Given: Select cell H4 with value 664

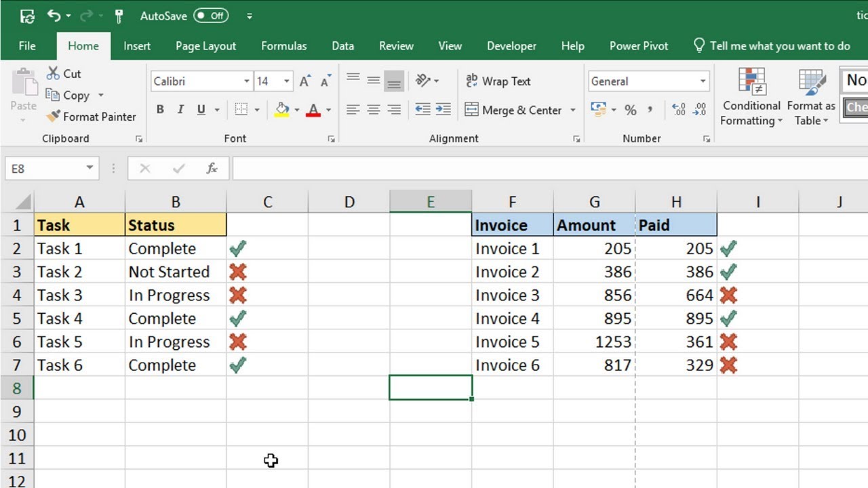Looking at the screenshot, I should point(676,296).
